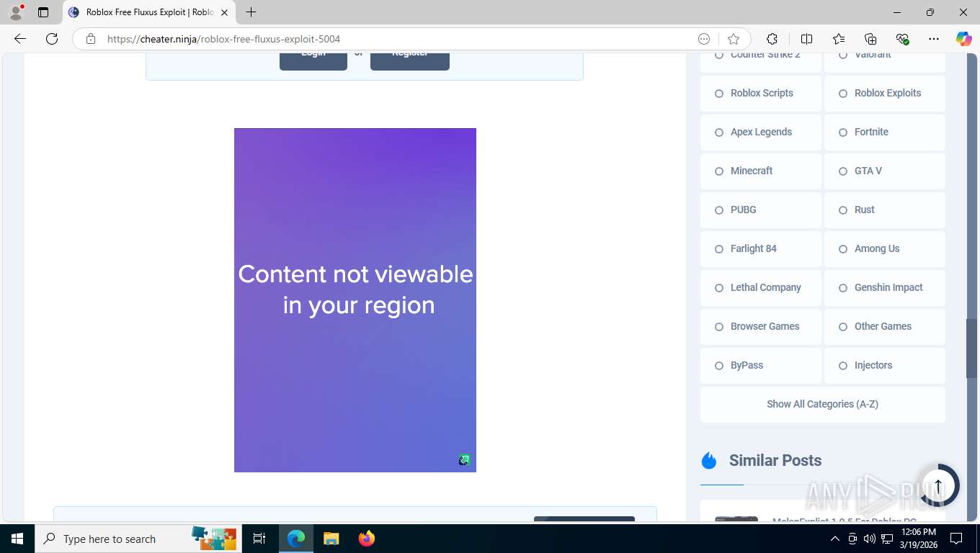Open Task View on the taskbar
Image resolution: width=980 pixels, height=553 pixels.
click(260, 539)
